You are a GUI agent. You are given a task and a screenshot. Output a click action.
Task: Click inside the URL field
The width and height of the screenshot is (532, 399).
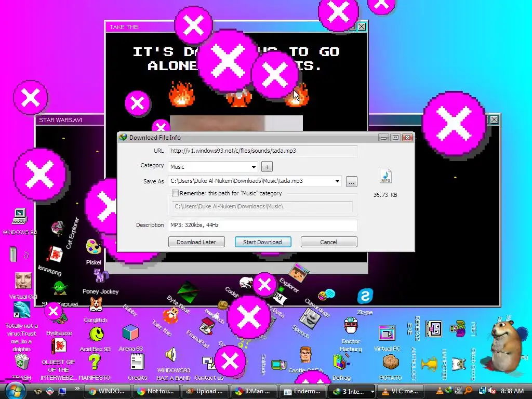pos(262,151)
